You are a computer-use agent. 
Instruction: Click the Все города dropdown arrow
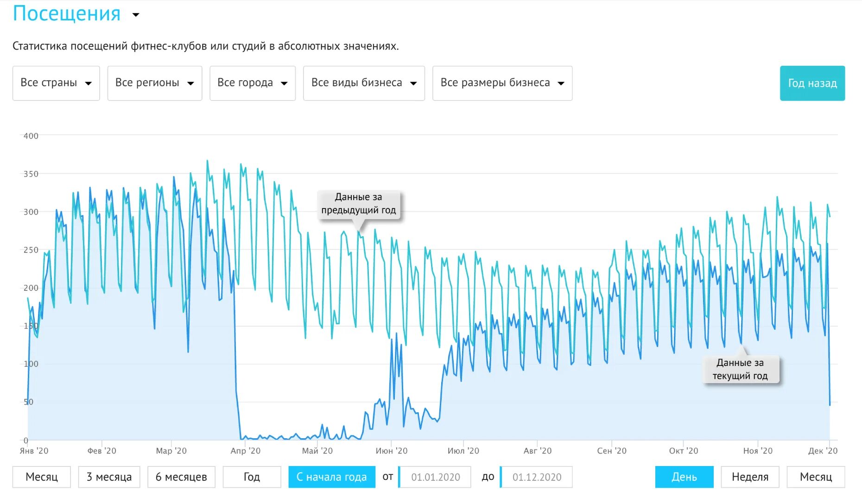pos(284,83)
